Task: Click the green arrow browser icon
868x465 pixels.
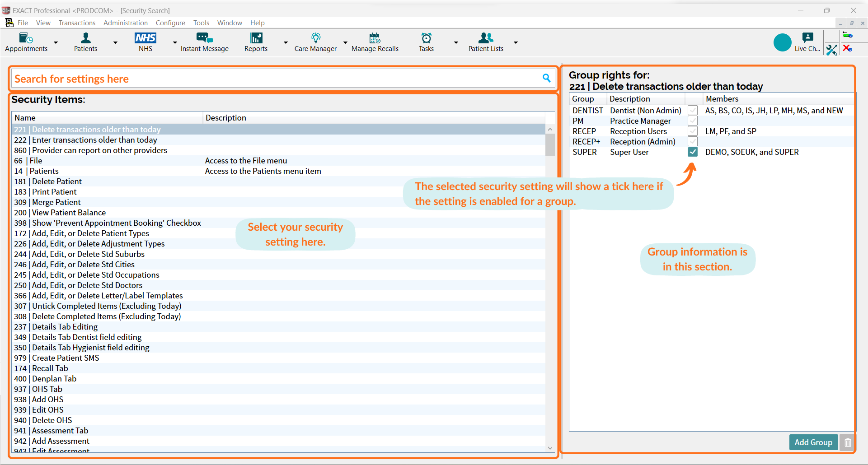Action: coord(848,35)
